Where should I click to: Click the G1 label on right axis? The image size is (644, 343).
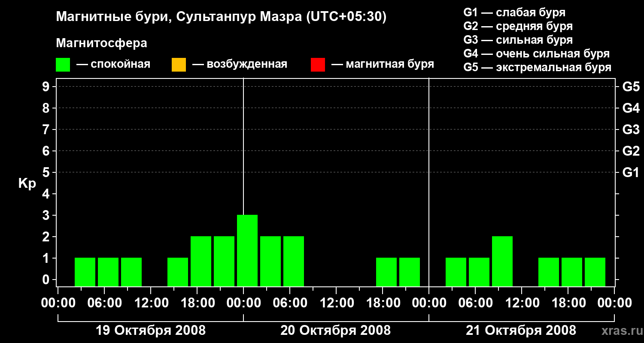click(631, 173)
